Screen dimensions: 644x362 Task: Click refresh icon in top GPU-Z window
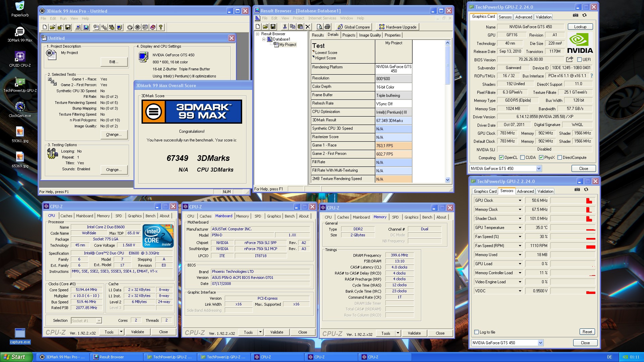(584, 15)
